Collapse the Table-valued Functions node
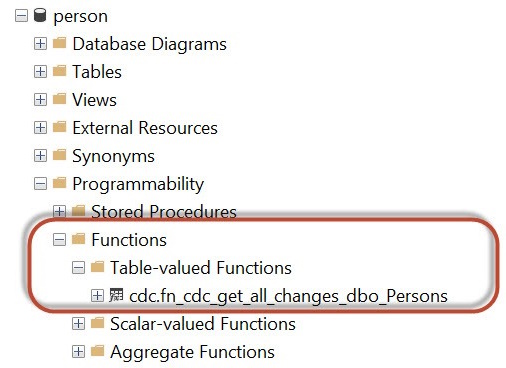The image size is (506, 368). pos(78,268)
